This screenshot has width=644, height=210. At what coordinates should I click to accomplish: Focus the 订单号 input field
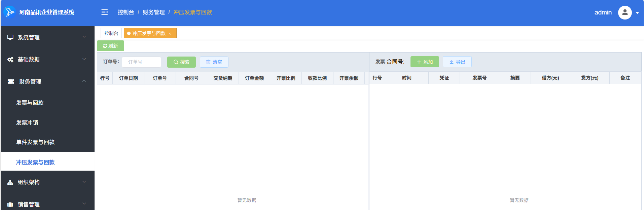point(141,62)
